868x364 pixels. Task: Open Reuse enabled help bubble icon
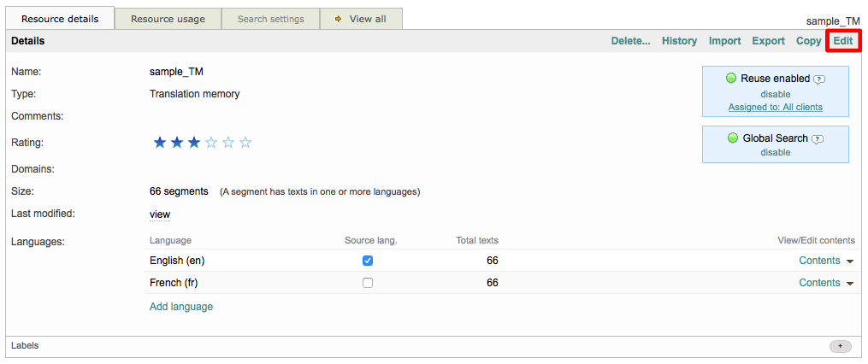coord(819,79)
